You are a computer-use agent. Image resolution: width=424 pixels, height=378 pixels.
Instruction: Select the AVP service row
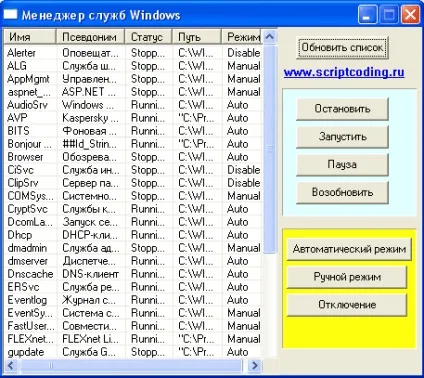point(133,118)
